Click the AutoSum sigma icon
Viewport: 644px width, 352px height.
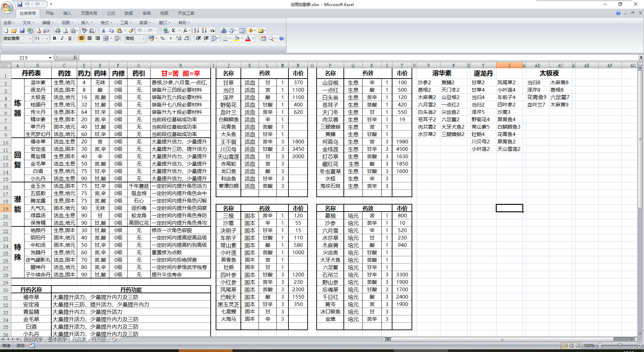pyautogui.click(x=173, y=31)
